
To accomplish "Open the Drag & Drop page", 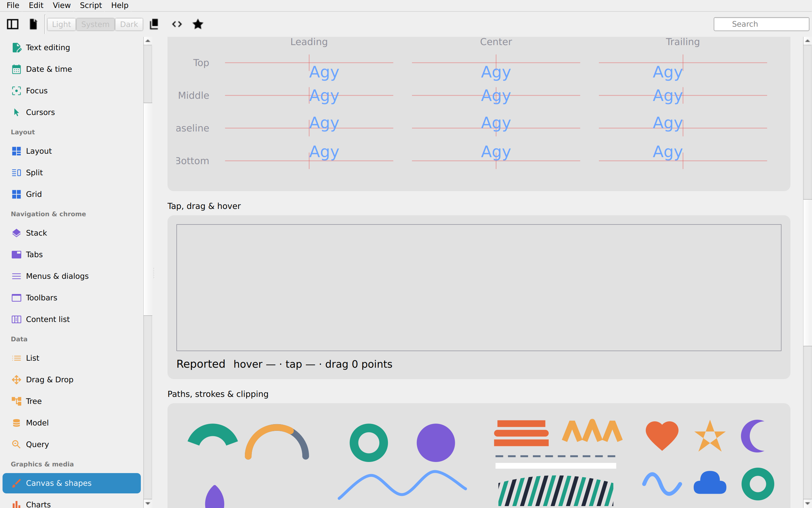I will point(71,380).
